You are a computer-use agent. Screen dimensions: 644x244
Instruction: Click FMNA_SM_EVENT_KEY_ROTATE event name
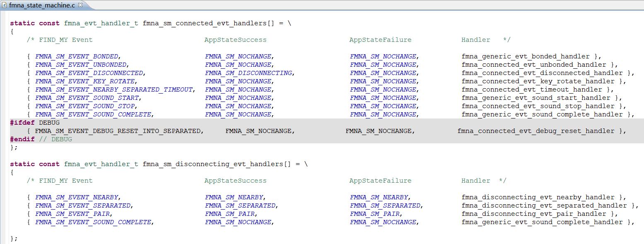click(x=85, y=81)
